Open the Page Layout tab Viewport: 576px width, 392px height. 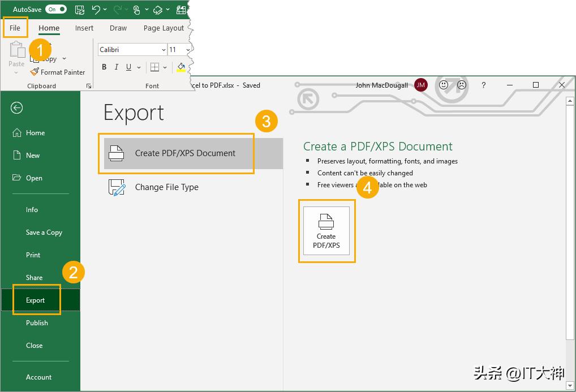click(164, 28)
